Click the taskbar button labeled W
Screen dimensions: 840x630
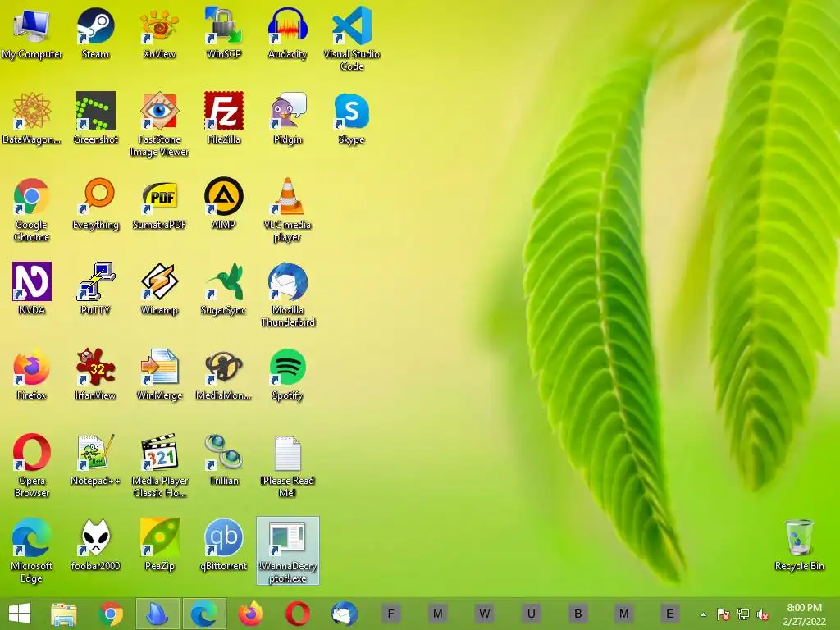[484, 614]
